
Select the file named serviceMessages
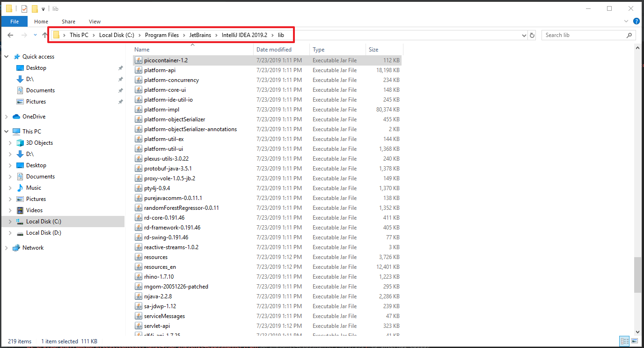coord(164,316)
